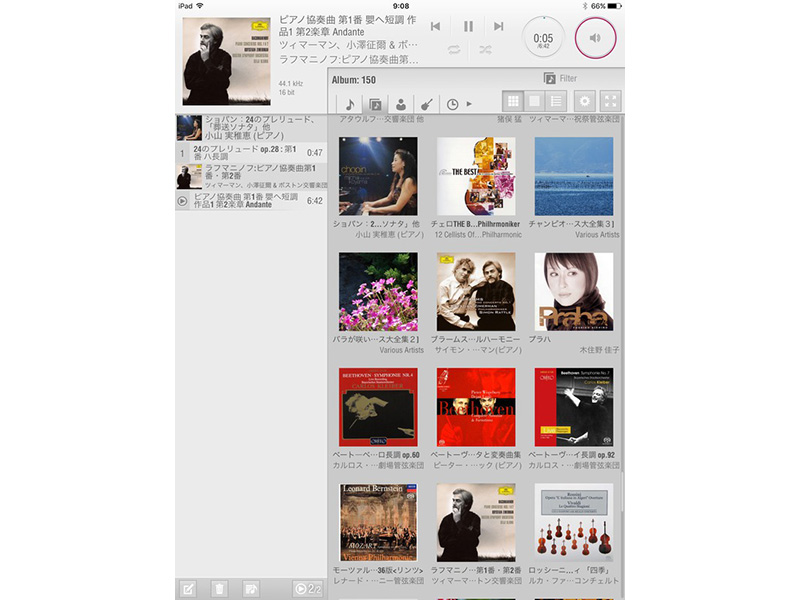Tap the 9:08 clock in status bar

(401, 6)
